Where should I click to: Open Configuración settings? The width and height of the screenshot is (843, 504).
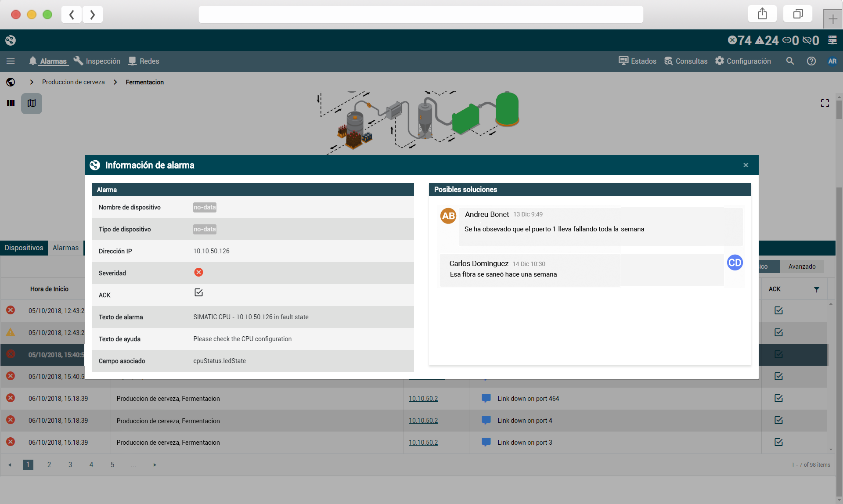tap(743, 61)
